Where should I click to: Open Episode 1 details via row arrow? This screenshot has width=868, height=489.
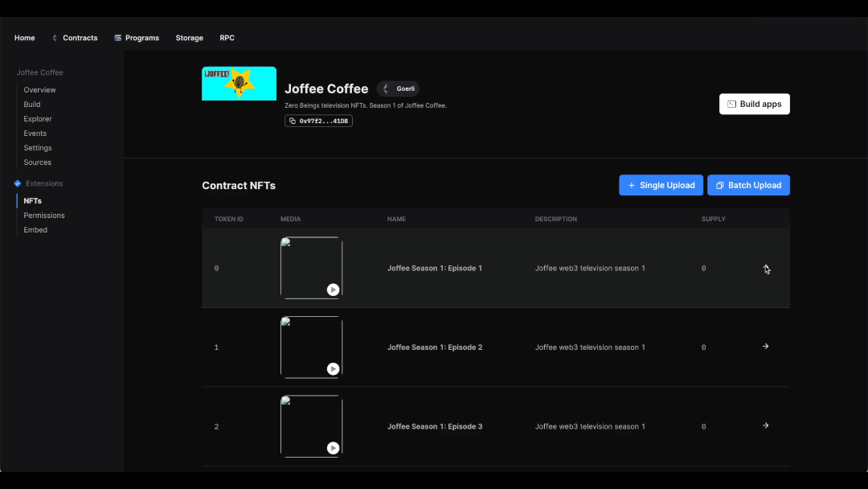[765, 268]
